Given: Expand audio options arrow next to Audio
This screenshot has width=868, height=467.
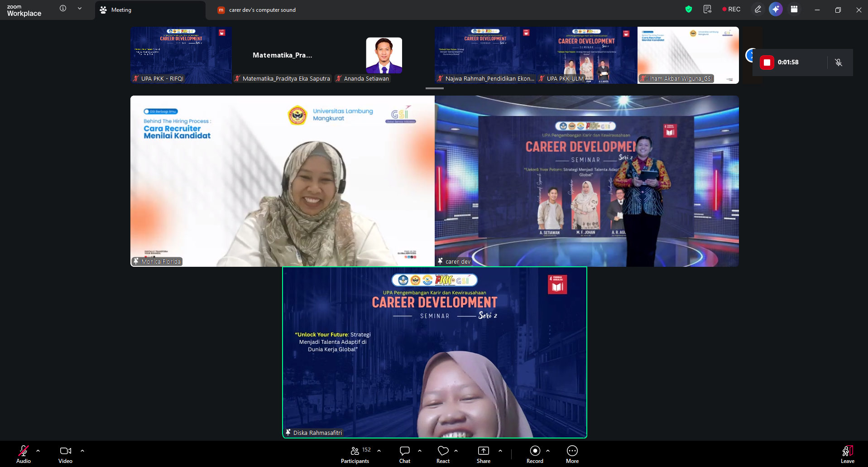Looking at the screenshot, I should [38, 451].
